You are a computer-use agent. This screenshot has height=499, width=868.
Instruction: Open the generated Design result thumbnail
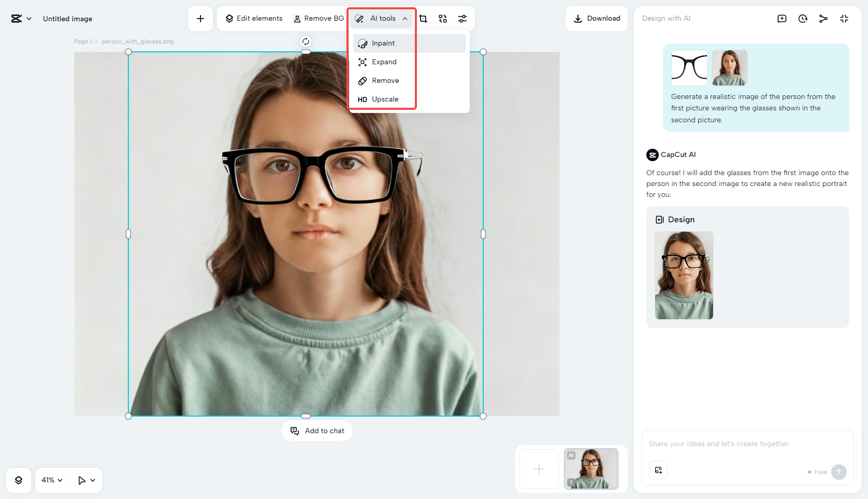click(684, 275)
